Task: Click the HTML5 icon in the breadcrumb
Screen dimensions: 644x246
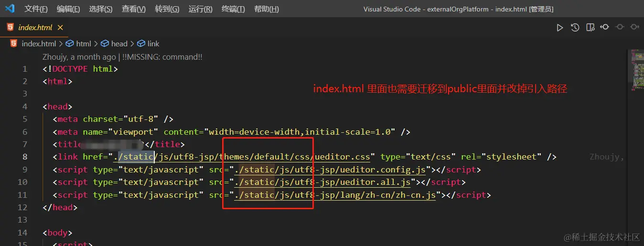Action: pos(14,43)
